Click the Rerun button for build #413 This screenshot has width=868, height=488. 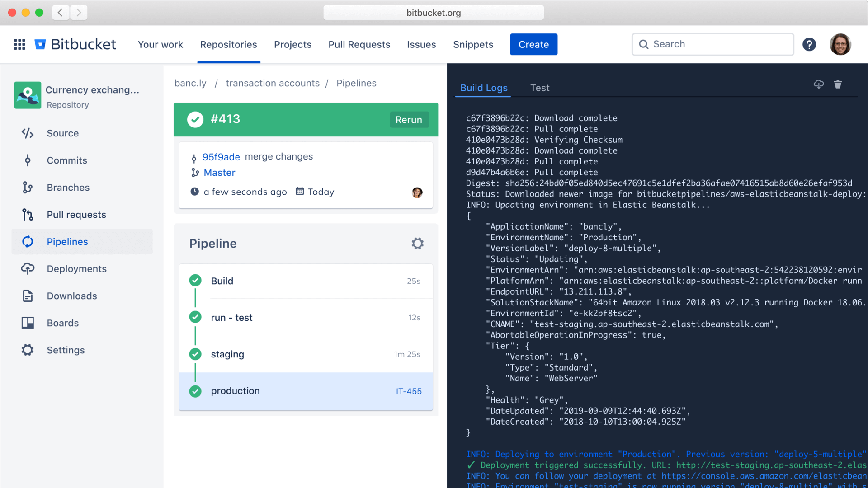[x=408, y=120]
